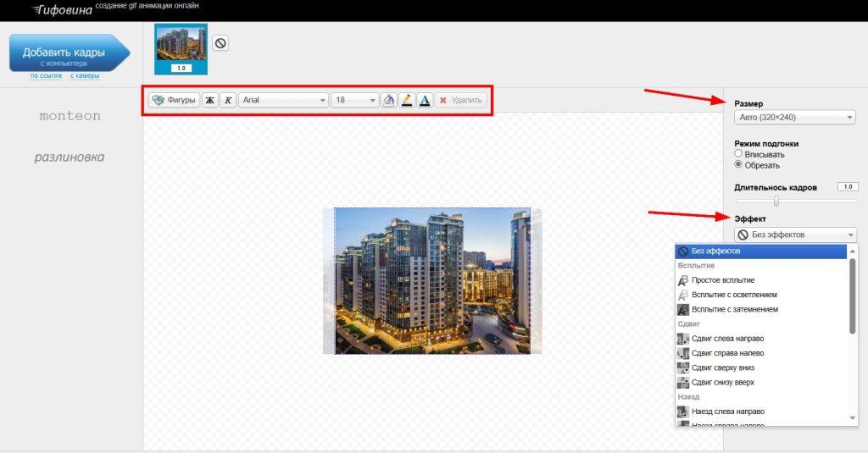Click the effects list scrollbar thumb
868x453 pixels.
853,296
